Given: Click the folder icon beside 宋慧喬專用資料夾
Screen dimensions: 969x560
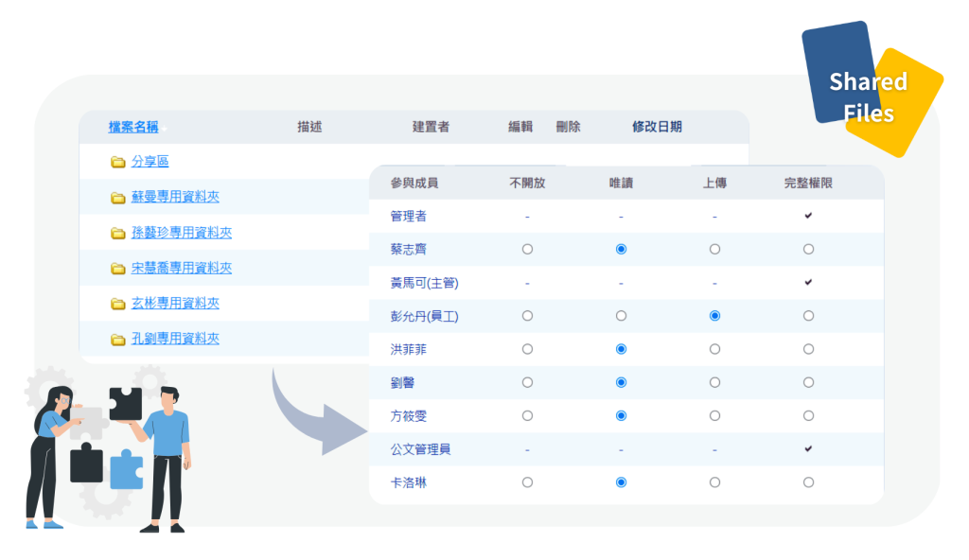Looking at the screenshot, I should (118, 269).
